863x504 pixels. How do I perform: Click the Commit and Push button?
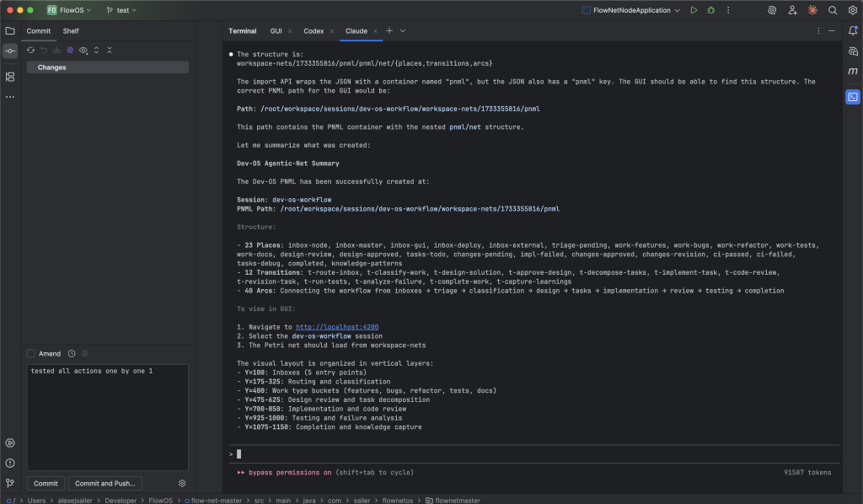pos(105,483)
